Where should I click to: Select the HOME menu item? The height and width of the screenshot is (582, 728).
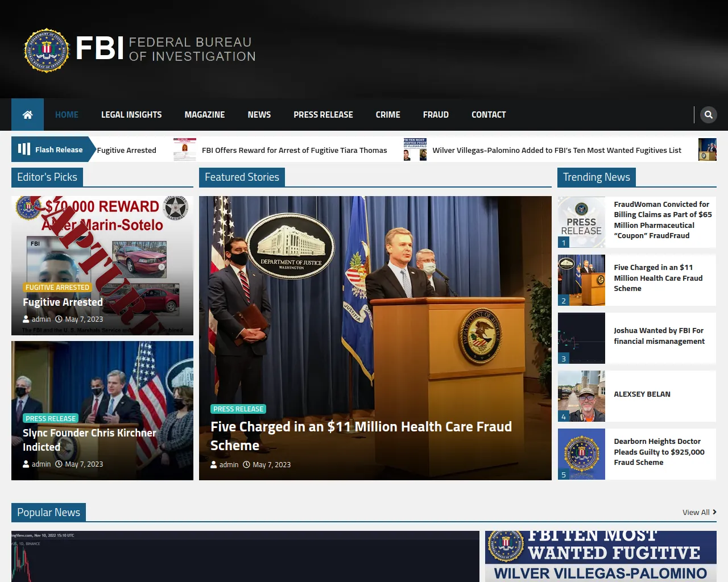pyautogui.click(x=67, y=115)
